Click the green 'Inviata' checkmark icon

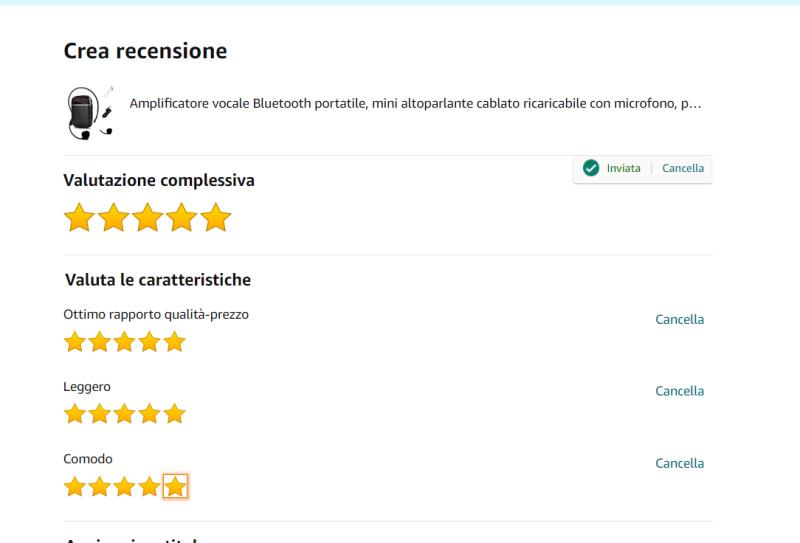[x=591, y=168]
